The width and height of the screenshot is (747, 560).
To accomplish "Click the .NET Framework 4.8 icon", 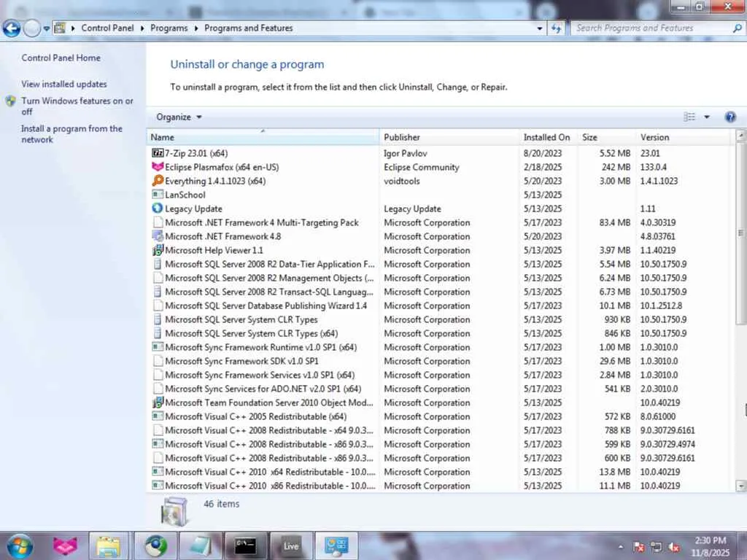I will pyautogui.click(x=158, y=236).
